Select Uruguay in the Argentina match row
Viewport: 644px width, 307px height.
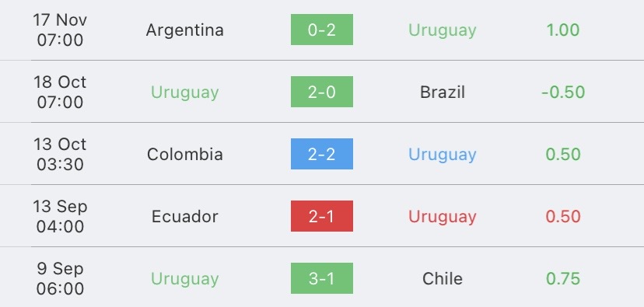pyautogui.click(x=443, y=31)
